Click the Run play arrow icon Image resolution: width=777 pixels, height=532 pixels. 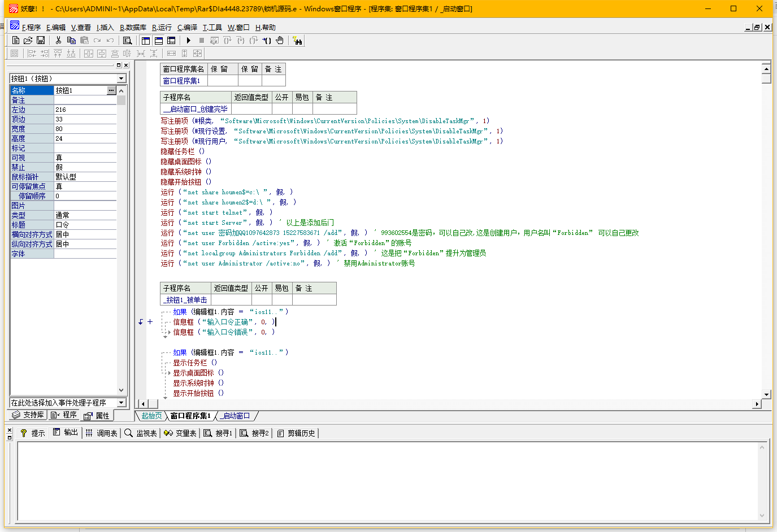[x=188, y=40]
